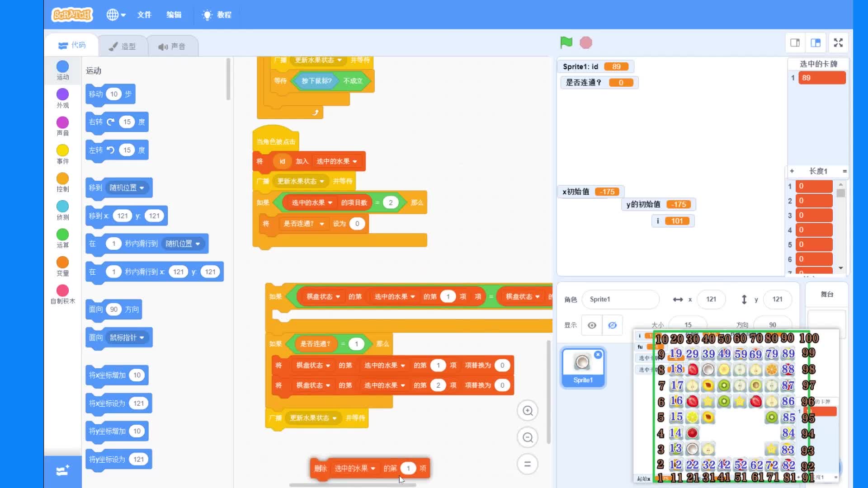Delete Sprite1 using its X button

pos(598,355)
